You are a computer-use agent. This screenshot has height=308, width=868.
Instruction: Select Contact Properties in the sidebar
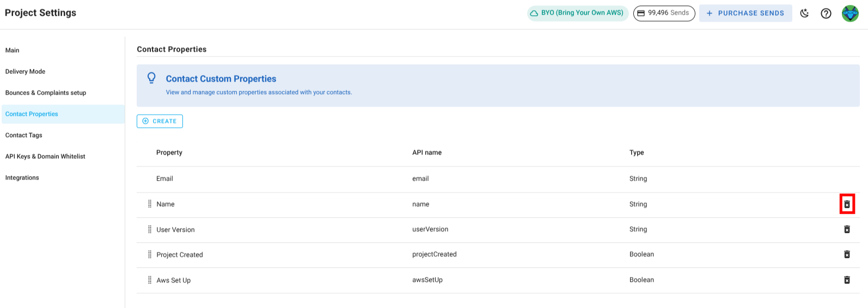[63, 114]
